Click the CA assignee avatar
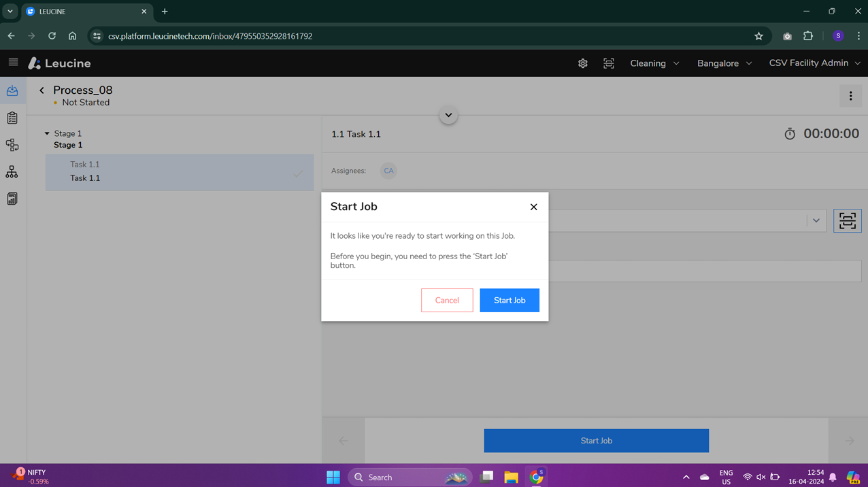Viewport: 868px width, 487px height. click(x=388, y=171)
